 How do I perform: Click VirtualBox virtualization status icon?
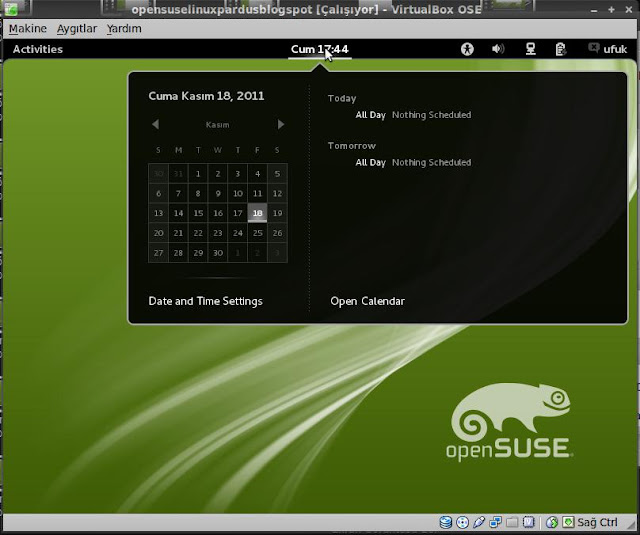(529, 522)
